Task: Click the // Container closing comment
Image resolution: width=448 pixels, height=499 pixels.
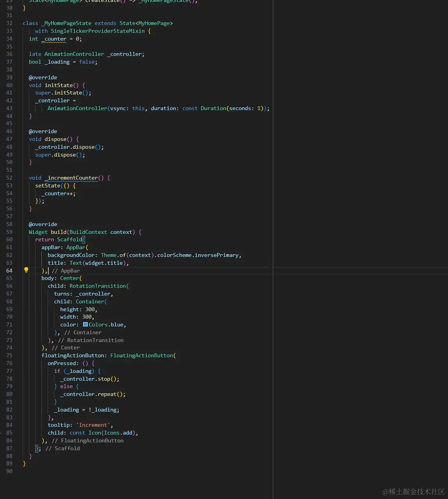Action: 83,332
